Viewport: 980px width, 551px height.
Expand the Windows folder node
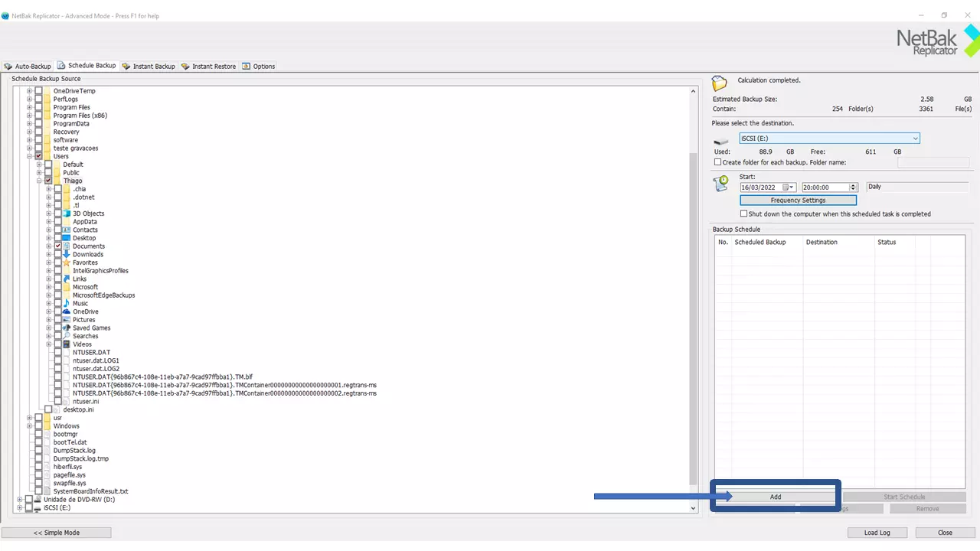(x=29, y=426)
